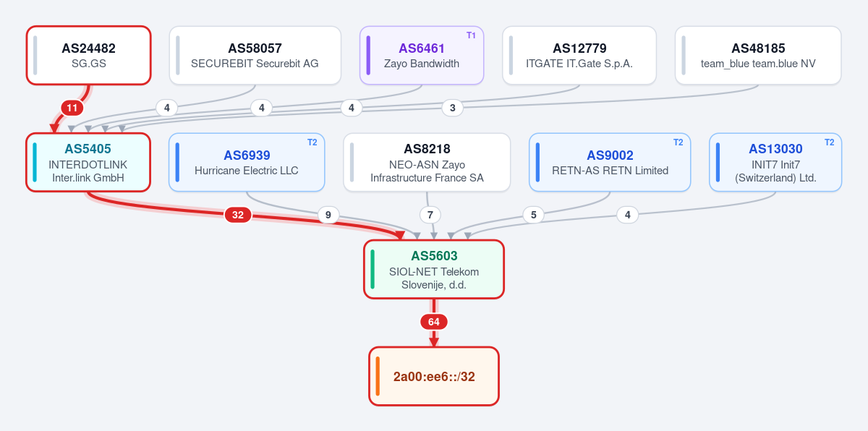Click the red edge label 64
This screenshot has width=868, height=431.
click(434, 322)
